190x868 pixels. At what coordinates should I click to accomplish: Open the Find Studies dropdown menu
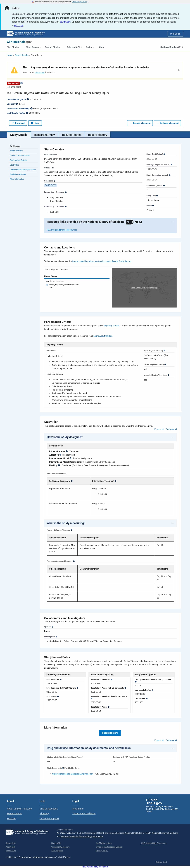pos(14,47)
